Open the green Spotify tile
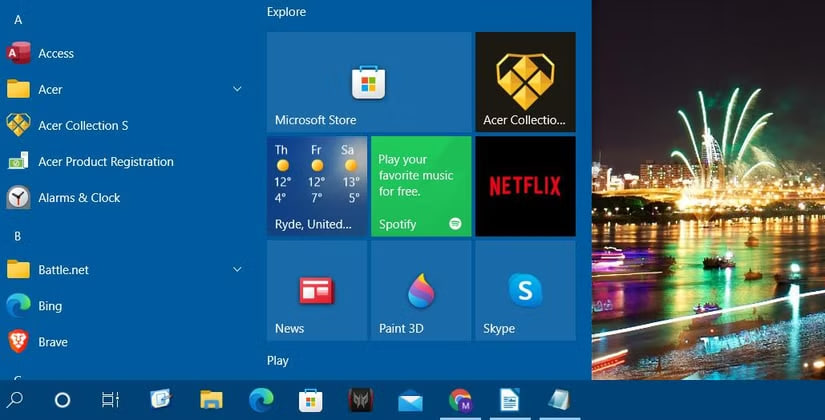The image size is (825, 420). point(421,186)
